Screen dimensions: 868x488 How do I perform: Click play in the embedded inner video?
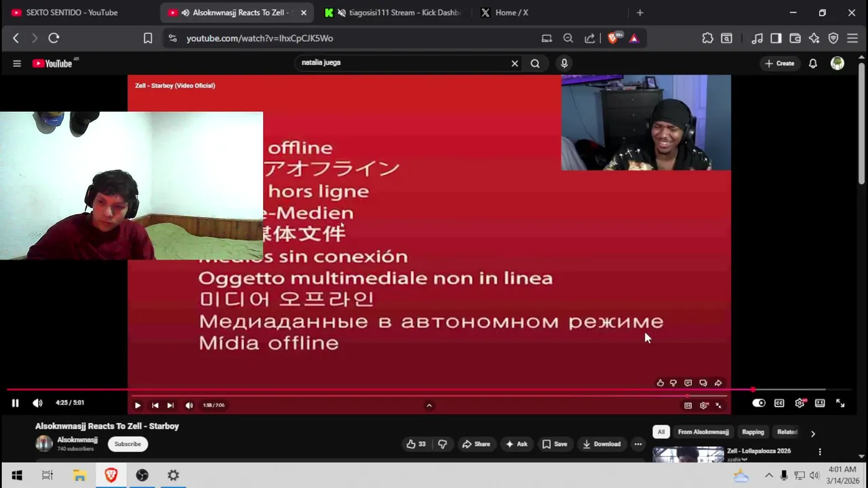tap(138, 405)
